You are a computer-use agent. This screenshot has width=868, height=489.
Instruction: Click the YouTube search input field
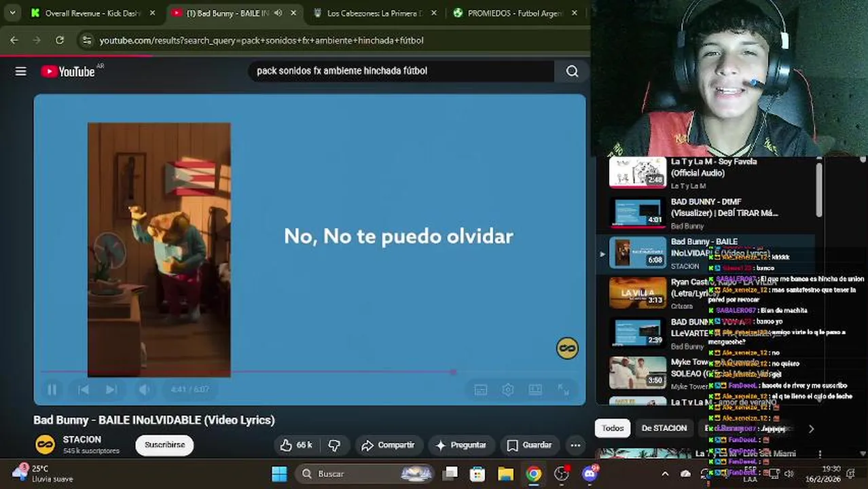tap(401, 71)
